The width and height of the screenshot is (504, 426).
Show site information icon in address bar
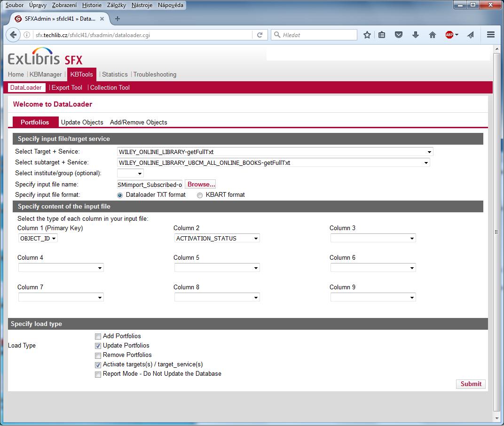pyautogui.click(x=27, y=35)
